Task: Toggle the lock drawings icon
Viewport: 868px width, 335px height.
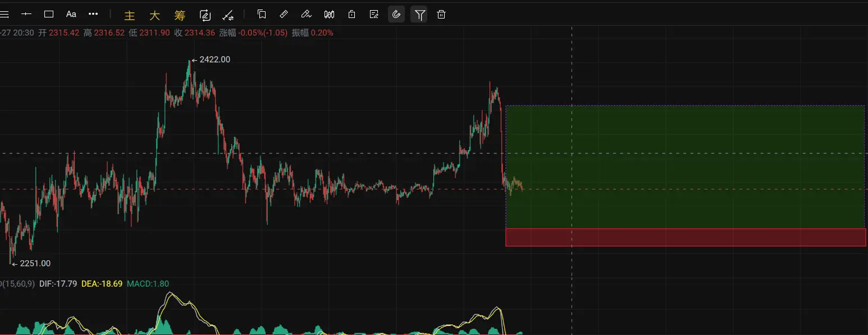Action: 351,14
